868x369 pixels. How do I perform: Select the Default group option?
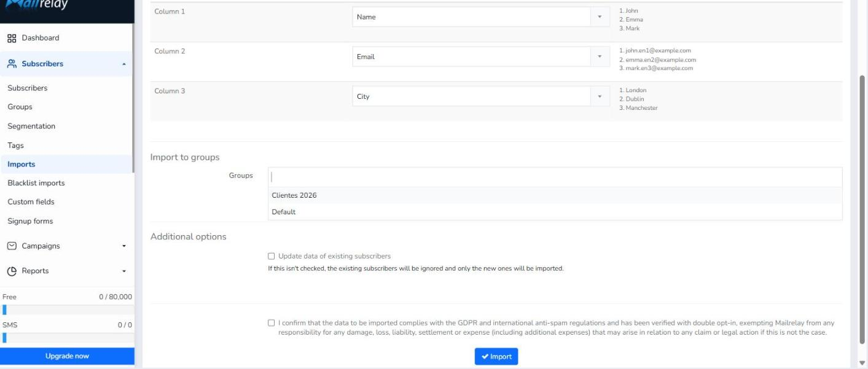pos(555,212)
